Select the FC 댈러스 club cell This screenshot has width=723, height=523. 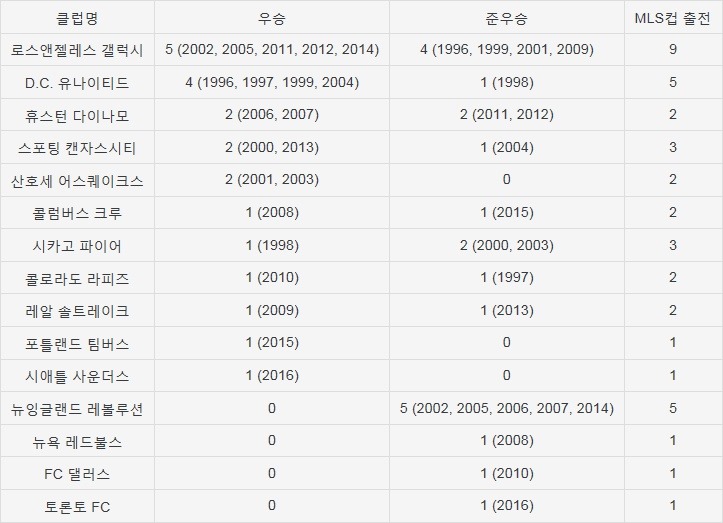click(x=77, y=474)
